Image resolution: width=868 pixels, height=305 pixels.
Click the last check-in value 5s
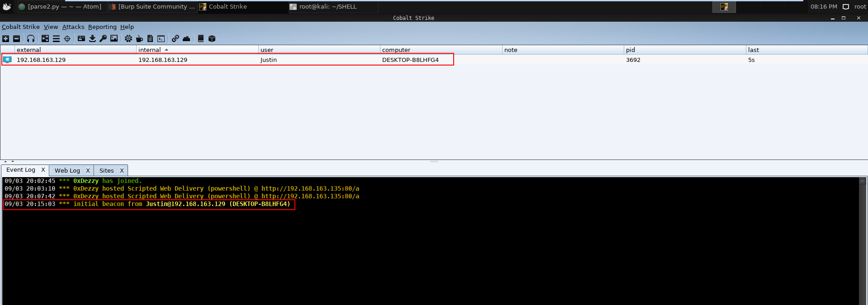pyautogui.click(x=751, y=60)
